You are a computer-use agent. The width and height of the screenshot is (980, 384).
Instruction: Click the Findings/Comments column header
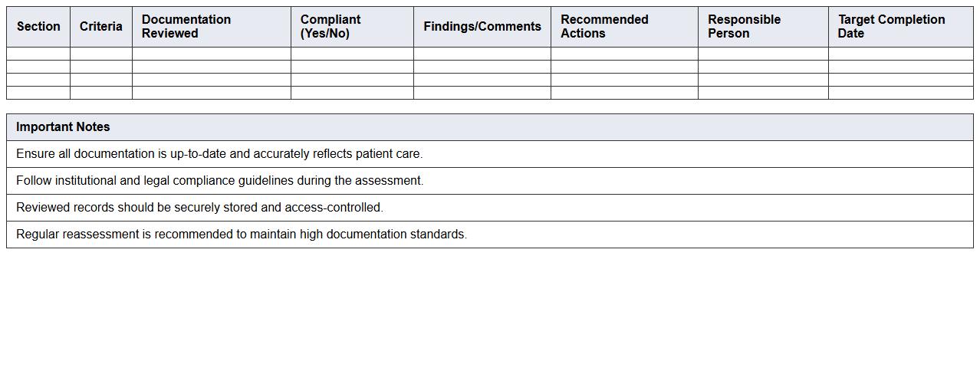point(482,27)
